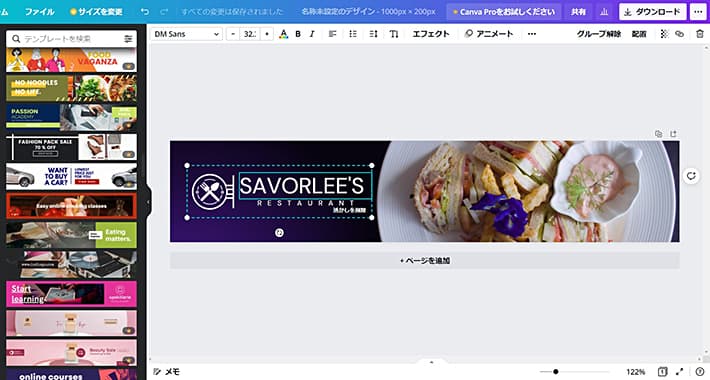Open the ファイル menu
Screen dimensions: 710x380
[40, 12]
